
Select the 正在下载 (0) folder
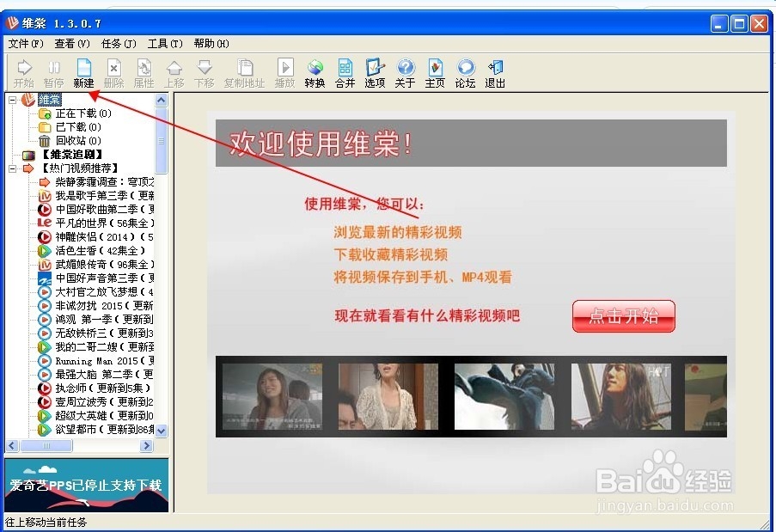[83, 113]
